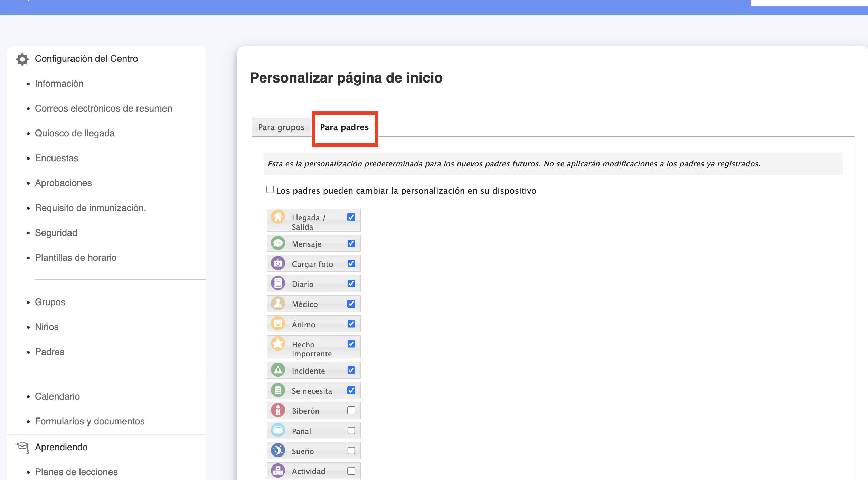
Task: Click the red Biberón bottle icon
Action: [278, 410]
